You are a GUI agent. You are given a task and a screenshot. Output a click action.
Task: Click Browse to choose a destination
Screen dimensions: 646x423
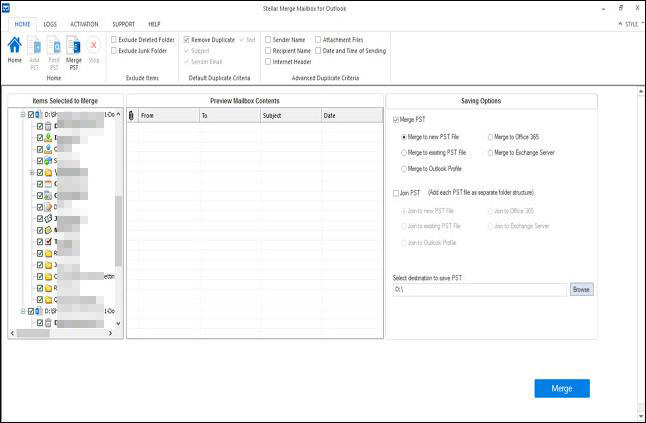pos(581,289)
